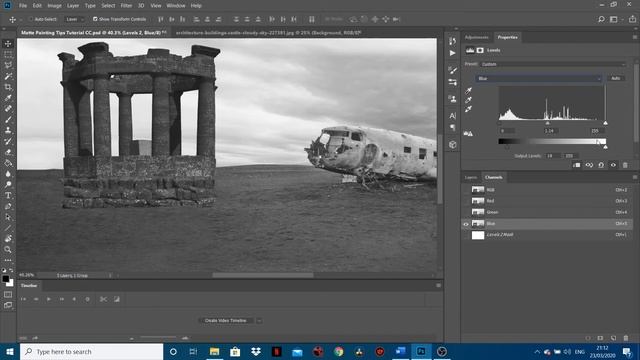Click the gamma input field showing 1.24

pyautogui.click(x=551, y=131)
